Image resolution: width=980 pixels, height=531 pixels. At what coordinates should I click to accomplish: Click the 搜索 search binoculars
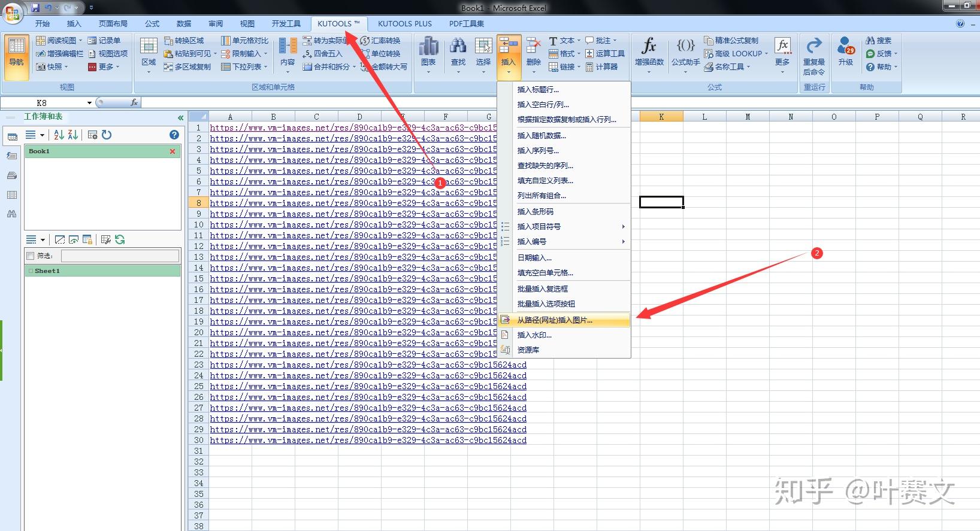879,40
